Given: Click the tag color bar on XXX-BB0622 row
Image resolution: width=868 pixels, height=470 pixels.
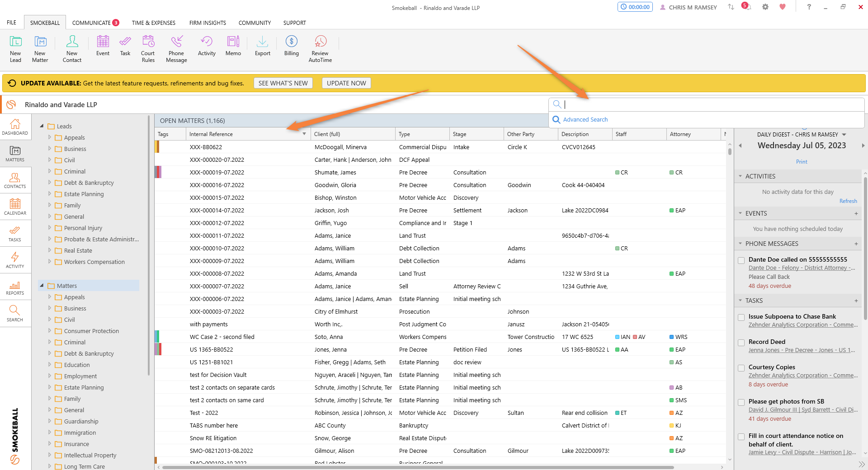Looking at the screenshot, I should [x=157, y=147].
